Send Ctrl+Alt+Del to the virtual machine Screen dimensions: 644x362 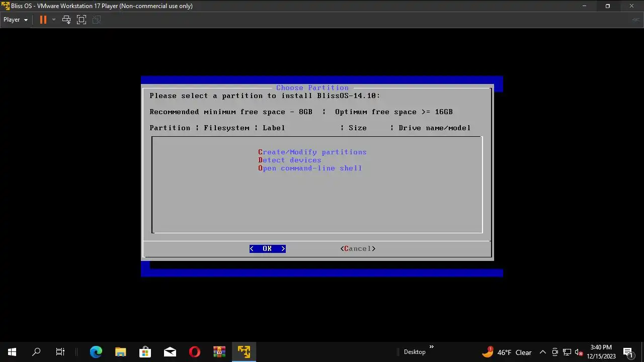click(x=66, y=20)
